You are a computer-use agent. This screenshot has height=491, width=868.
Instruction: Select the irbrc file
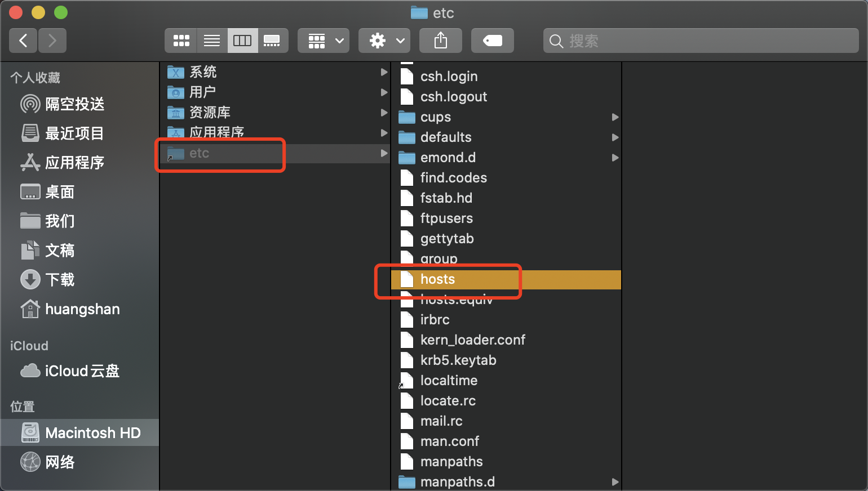506,320
